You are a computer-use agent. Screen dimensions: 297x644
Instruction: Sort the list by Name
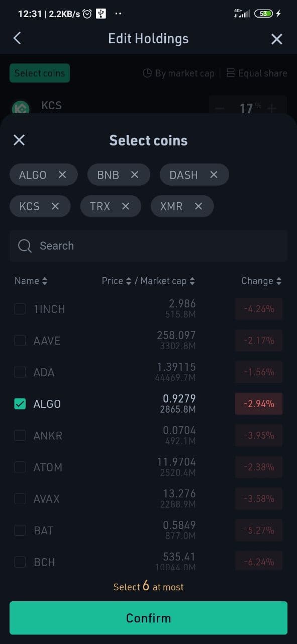pos(31,281)
